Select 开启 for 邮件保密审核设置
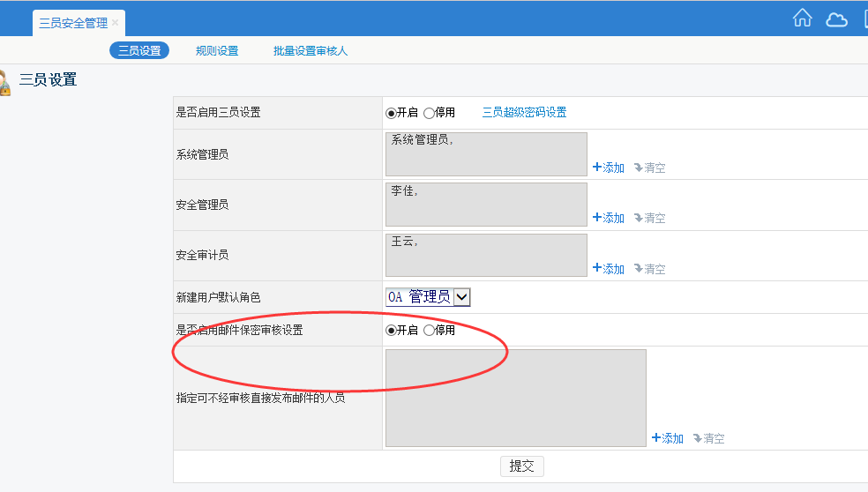 391,331
